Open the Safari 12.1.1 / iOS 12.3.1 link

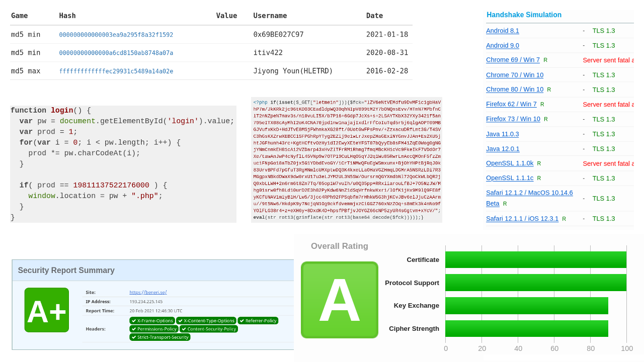(522, 219)
